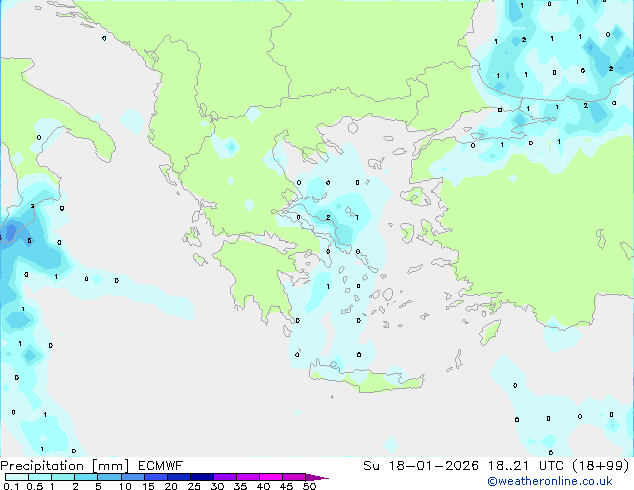The height and width of the screenshot is (490, 634).
Task: Click the '35' legend scale label
Action: 240,486
